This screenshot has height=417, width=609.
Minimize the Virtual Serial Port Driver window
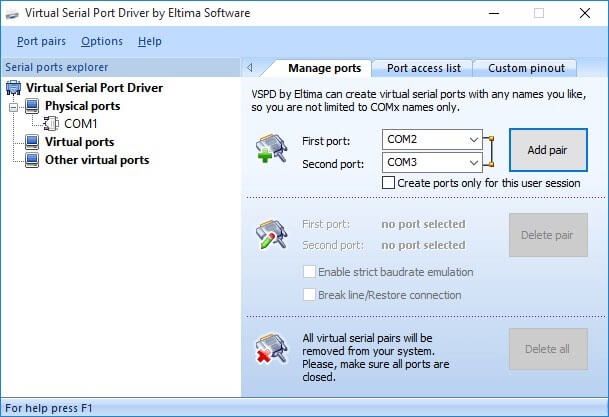(x=494, y=14)
